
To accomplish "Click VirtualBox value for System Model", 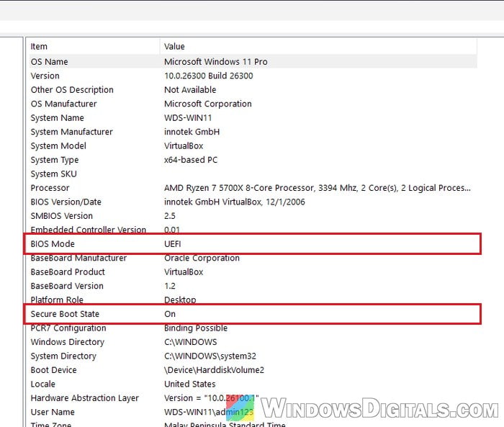I will pos(184,146).
